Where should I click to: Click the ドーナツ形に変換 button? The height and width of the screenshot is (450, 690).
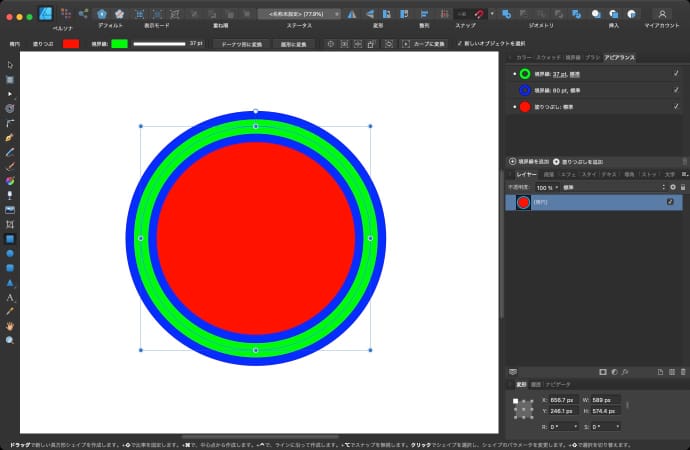243,44
